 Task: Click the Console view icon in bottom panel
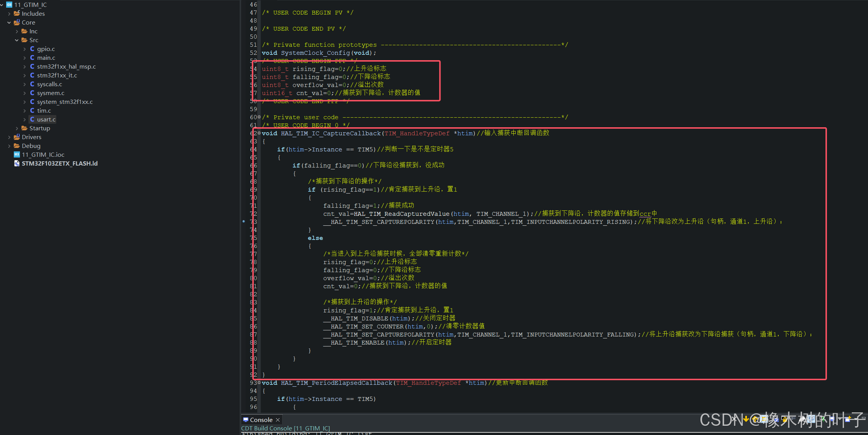point(246,420)
